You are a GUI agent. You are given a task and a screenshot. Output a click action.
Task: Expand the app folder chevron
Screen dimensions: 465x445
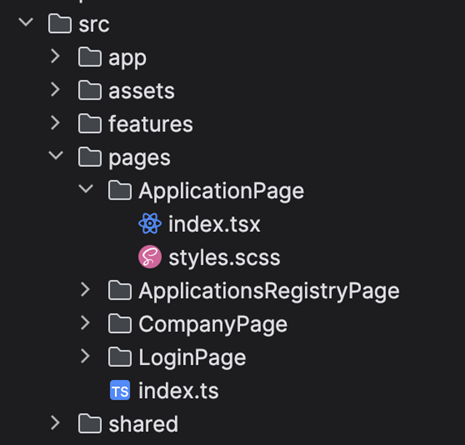(55, 56)
